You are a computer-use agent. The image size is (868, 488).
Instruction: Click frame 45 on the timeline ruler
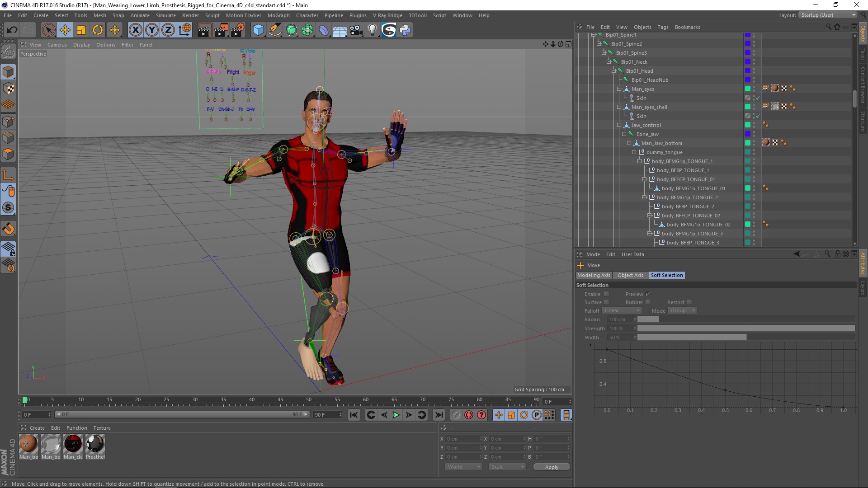pos(280,400)
